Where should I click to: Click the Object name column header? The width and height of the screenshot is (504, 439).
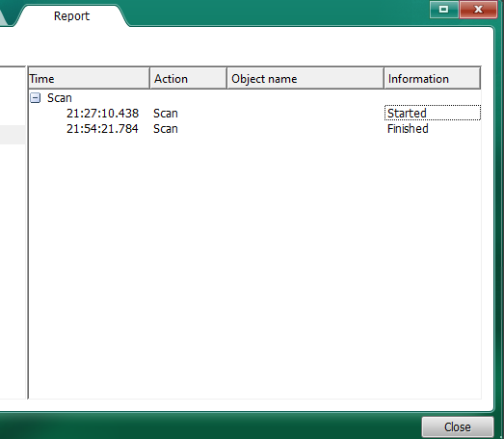click(x=305, y=79)
